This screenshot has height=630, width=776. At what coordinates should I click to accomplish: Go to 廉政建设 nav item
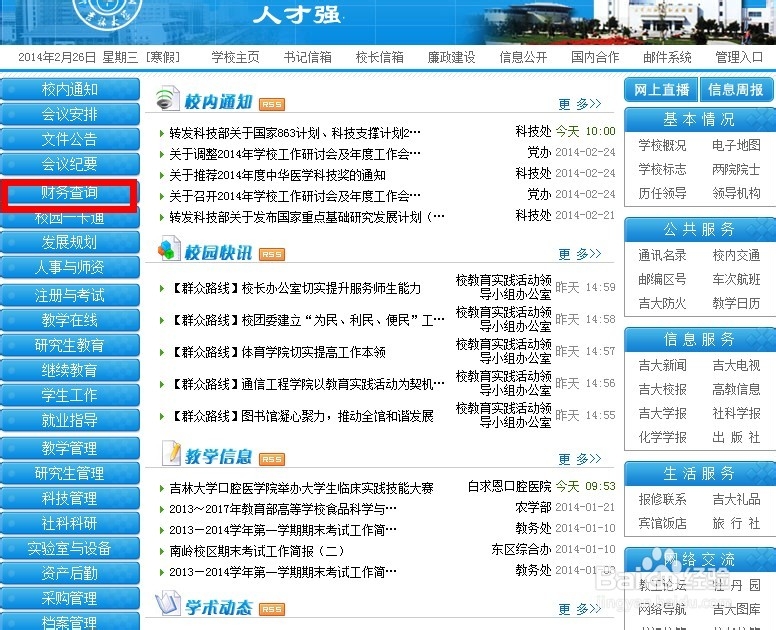coord(451,57)
